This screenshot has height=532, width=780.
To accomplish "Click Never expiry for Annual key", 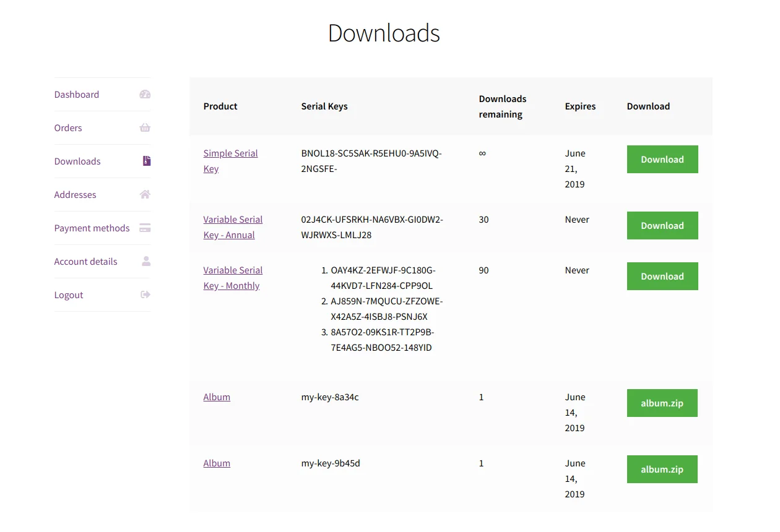I will 577,220.
